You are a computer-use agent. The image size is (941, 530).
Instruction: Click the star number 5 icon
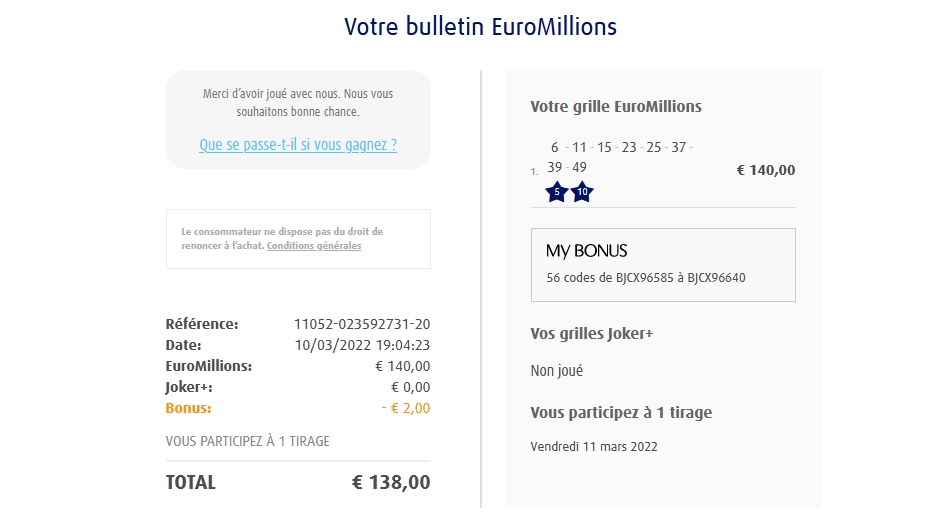(x=557, y=191)
